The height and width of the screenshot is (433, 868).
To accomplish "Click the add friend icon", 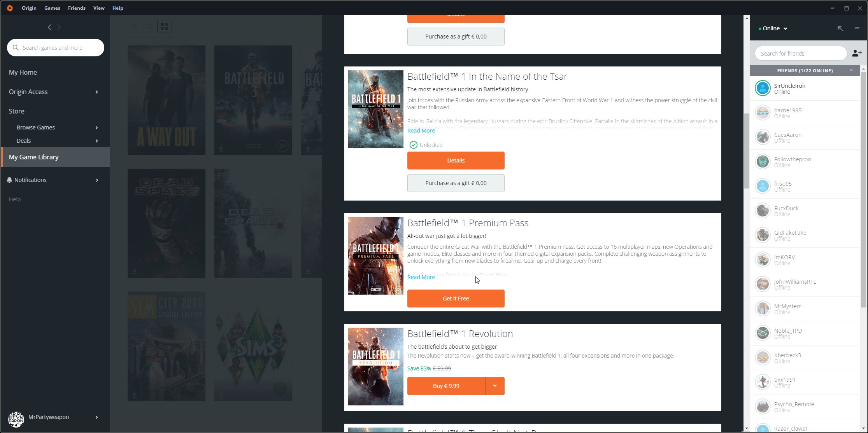I will 857,53.
